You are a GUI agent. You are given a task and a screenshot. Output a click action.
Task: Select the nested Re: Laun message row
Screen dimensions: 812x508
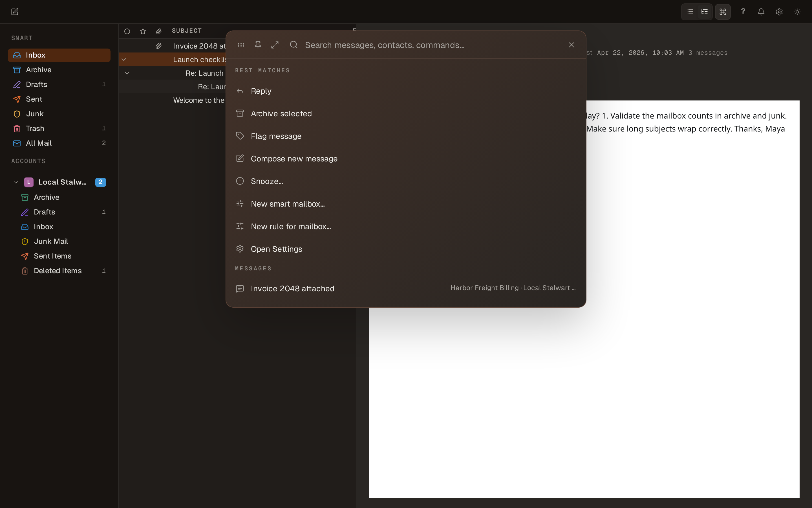[173, 87]
